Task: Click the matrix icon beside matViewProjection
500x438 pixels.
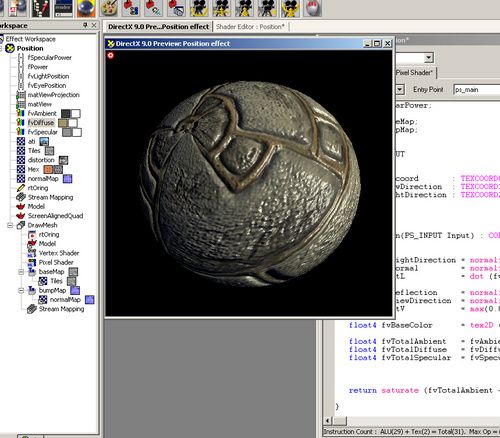Action: (x=21, y=95)
